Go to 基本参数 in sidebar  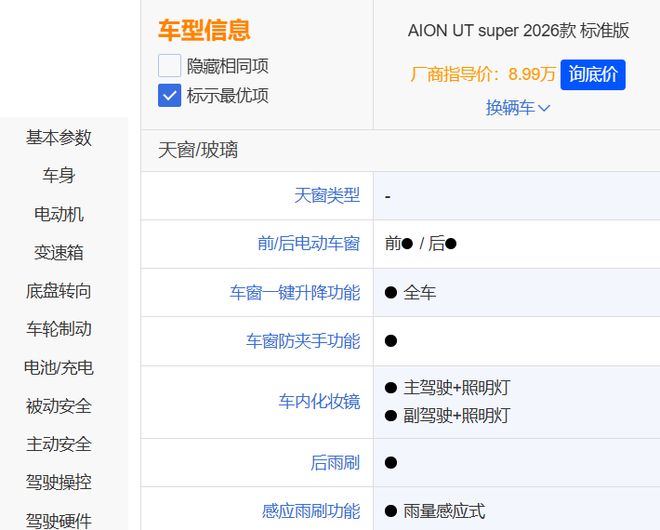pos(59,138)
